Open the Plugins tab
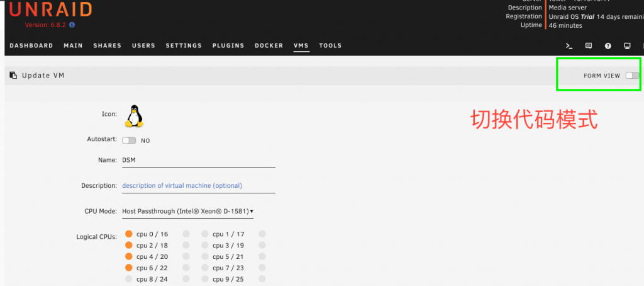 click(x=228, y=46)
